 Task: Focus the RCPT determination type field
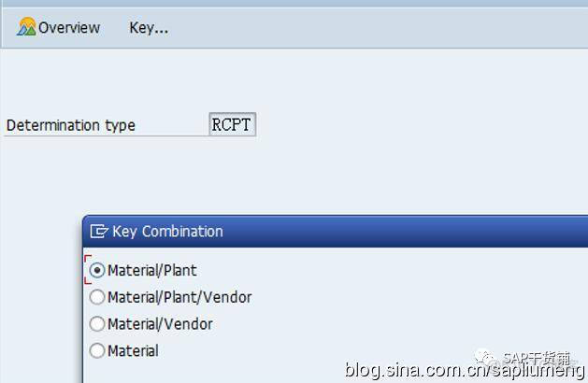tap(232, 124)
